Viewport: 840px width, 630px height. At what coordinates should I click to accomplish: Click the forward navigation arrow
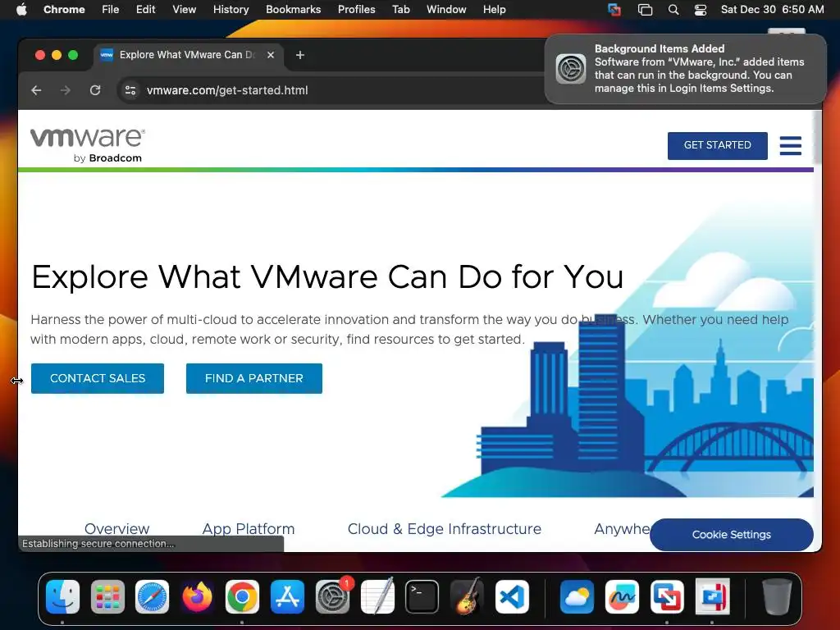pyautogui.click(x=66, y=90)
